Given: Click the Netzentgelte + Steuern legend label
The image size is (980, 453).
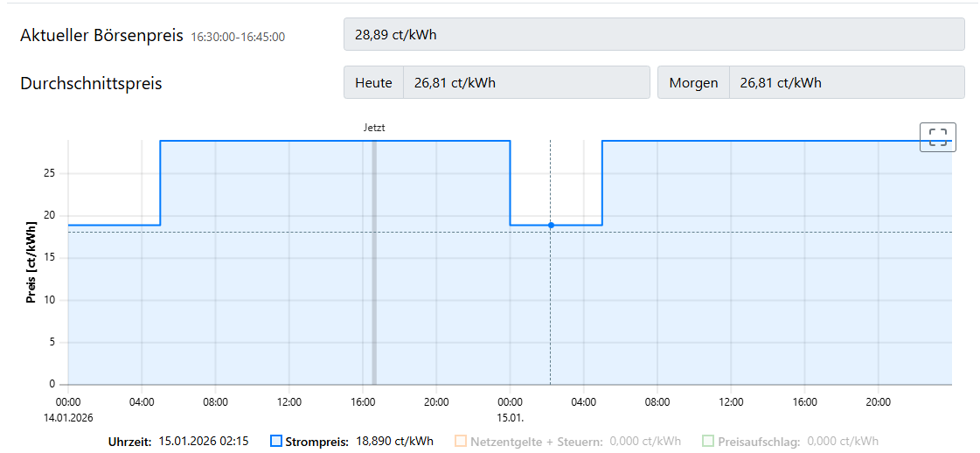Looking at the screenshot, I should pyautogui.click(x=536, y=442).
